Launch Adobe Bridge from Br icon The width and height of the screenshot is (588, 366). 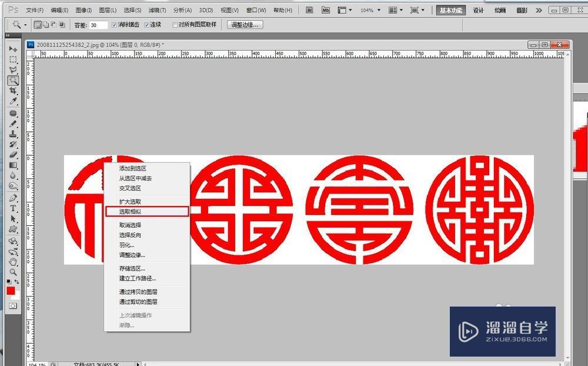coord(309,10)
